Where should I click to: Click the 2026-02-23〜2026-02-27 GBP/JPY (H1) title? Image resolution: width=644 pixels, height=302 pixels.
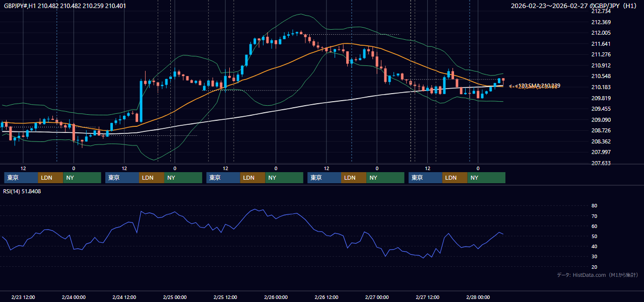click(574, 6)
